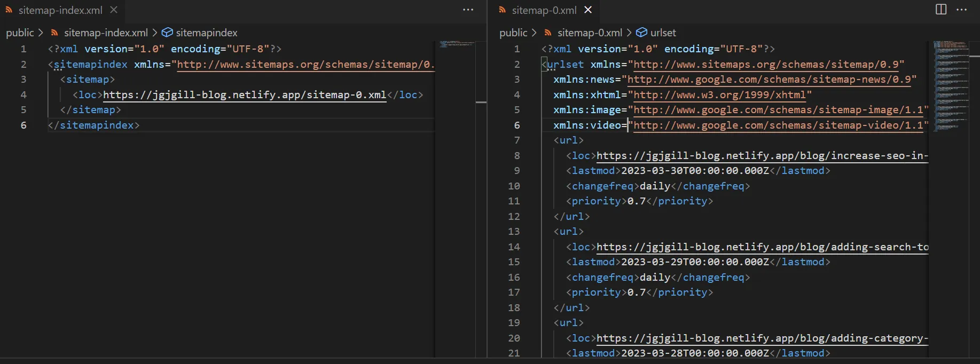Click the file icon before sitemap-index.xml breadcrumb

[x=54, y=33]
